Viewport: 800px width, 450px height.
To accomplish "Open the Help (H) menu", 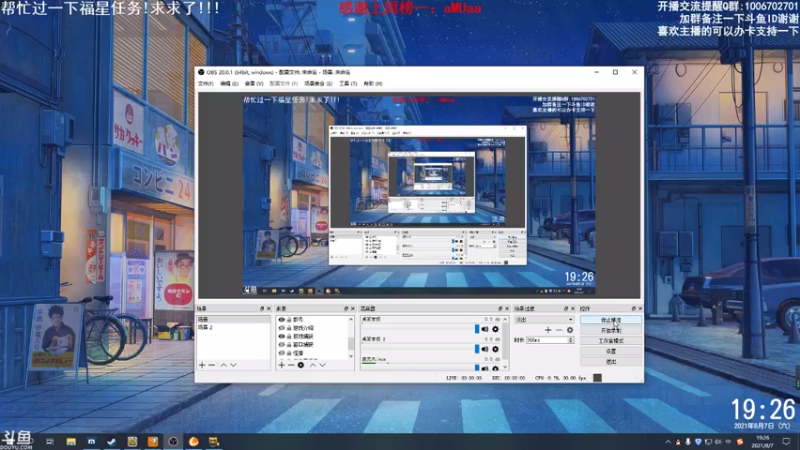I will point(372,84).
